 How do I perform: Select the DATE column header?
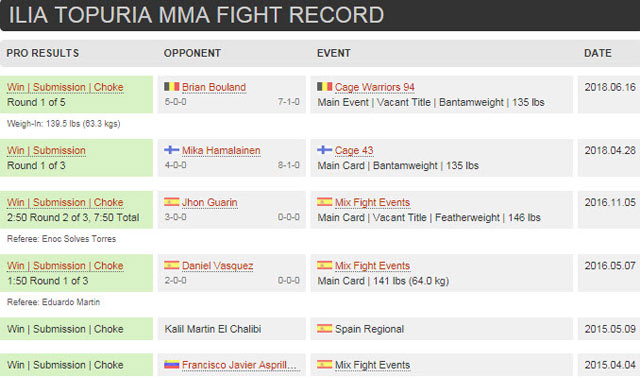click(x=598, y=53)
